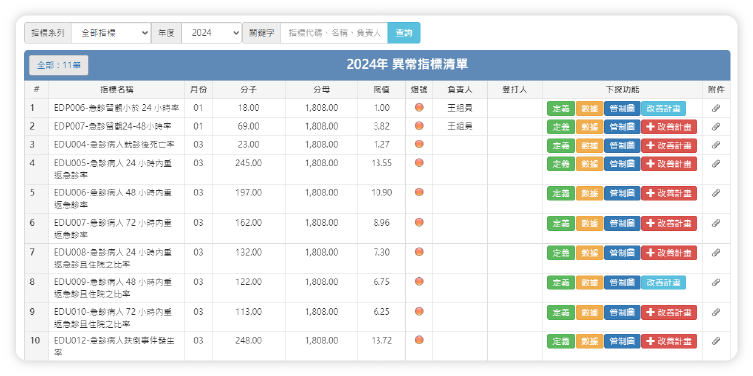Open 指標系列 dropdown showing 全部指標
This screenshot has width=753, height=376.
coord(111,33)
